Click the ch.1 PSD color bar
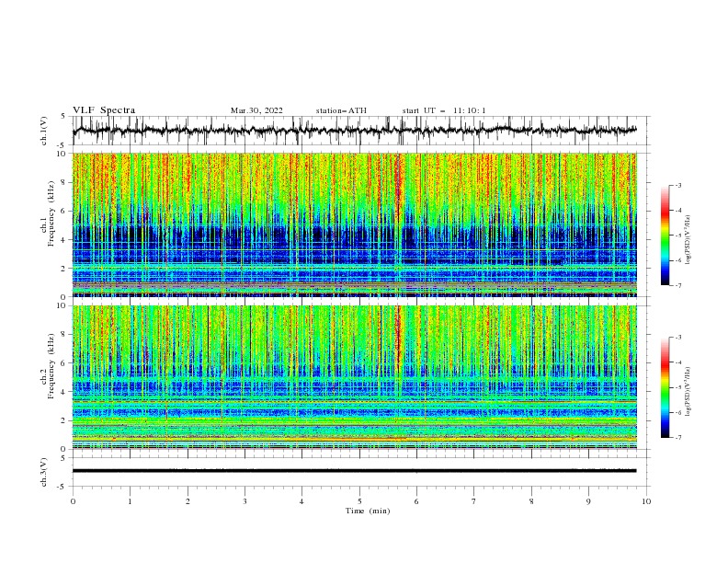Image resolution: width=728 pixels, height=563 pixels. pos(665,236)
